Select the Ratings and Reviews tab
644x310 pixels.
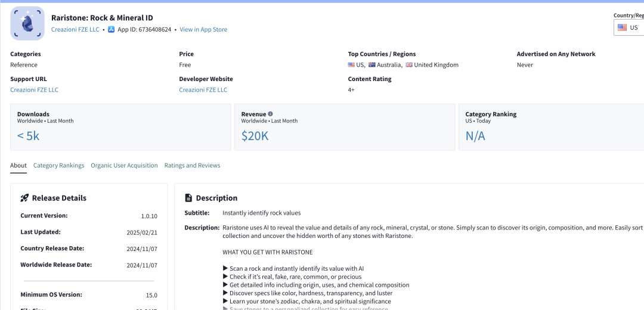point(192,166)
